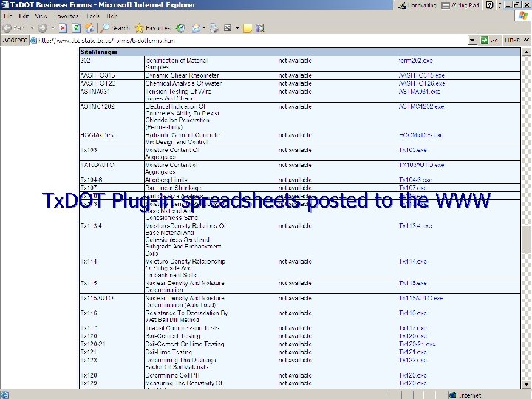
Task: Open the Tx114.exe download link
Action: coord(412,262)
